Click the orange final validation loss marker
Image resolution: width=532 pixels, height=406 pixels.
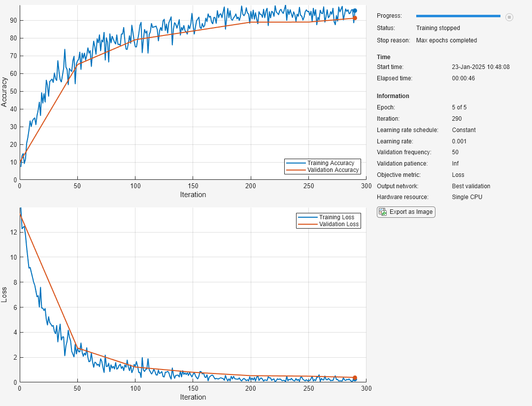click(x=355, y=378)
